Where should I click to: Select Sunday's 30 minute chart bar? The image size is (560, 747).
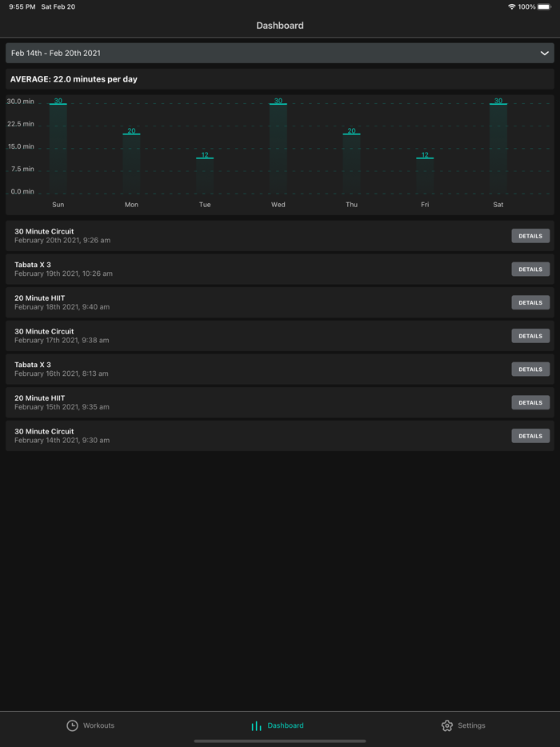[x=58, y=148]
